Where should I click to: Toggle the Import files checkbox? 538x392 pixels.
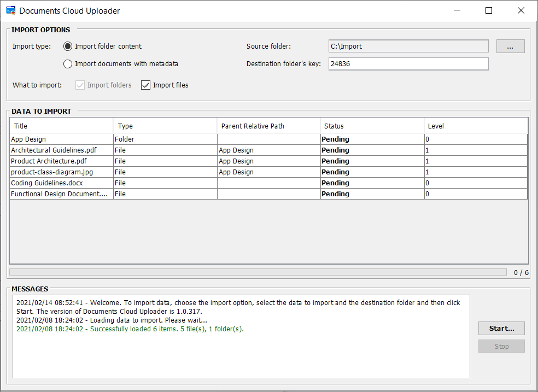coord(146,85)
